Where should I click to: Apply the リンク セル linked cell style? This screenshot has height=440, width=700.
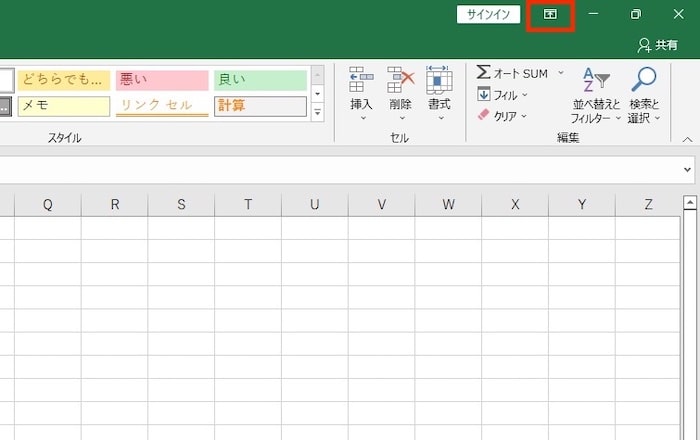pos(162,106)
